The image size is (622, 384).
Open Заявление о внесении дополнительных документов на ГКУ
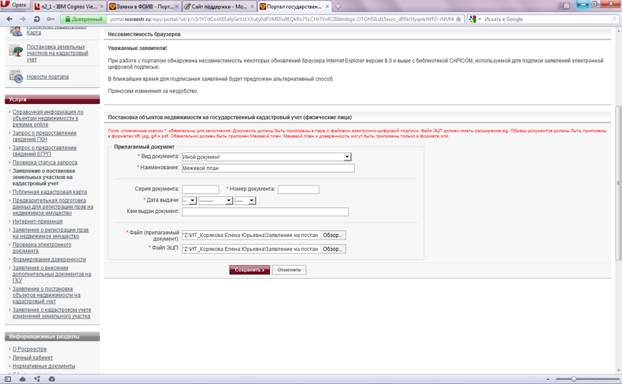(x=52, y=274)
